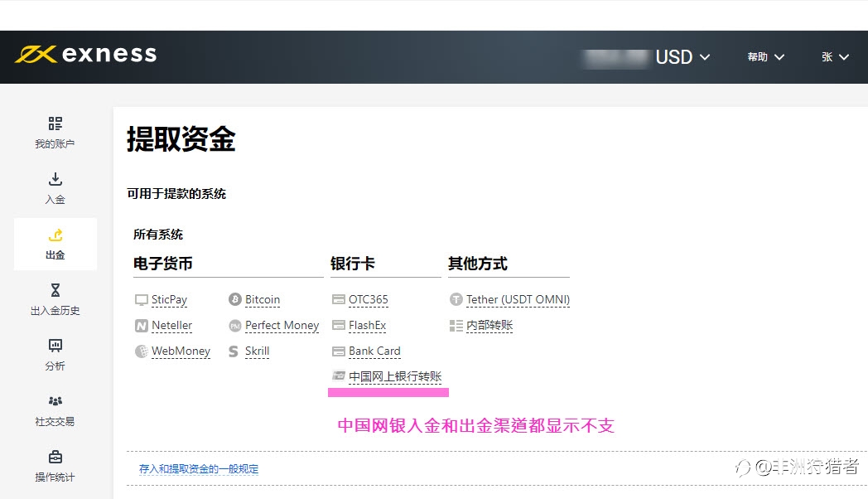Viewport: 868px width, 499px height.
Task: Click the internal transfer (内部转账) list icon
Action: [x=456, y=326]
